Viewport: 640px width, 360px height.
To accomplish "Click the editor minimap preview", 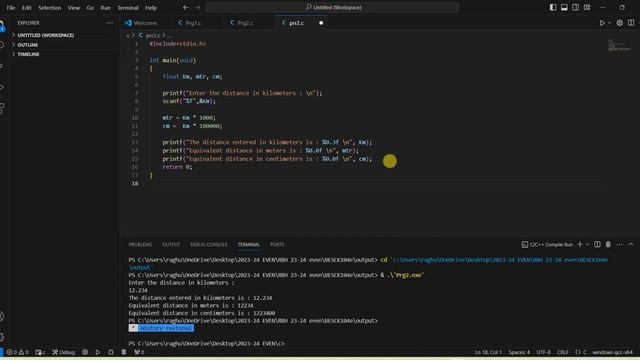I will click(619, 45).
